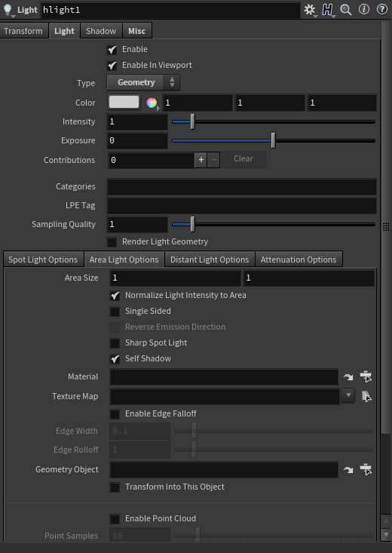The height and width of the screenshot is (553, 392).
Task: Toggle Enable In Viewport checkbox
Action: (112, 66)
